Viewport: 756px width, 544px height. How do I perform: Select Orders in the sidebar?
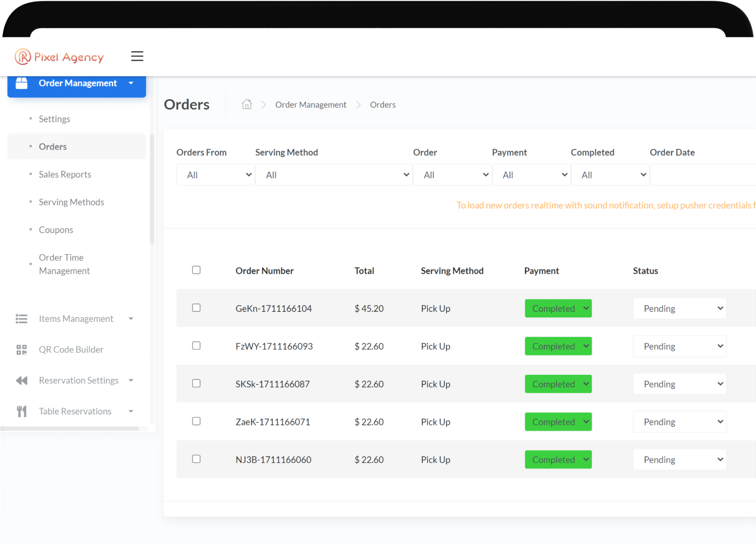[x=77, y=147]
